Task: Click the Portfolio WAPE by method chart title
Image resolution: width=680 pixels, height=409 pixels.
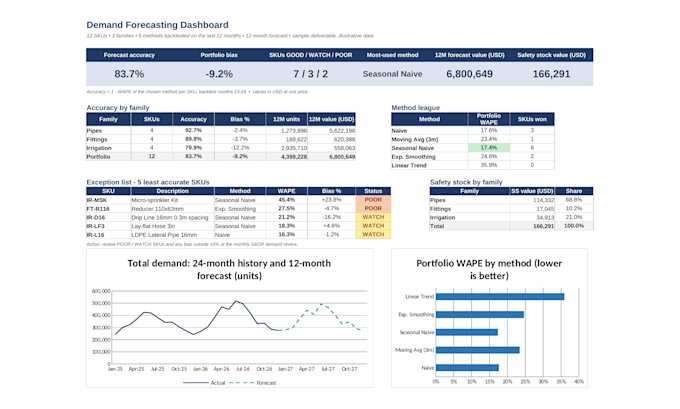Action: tap(489, 269)
